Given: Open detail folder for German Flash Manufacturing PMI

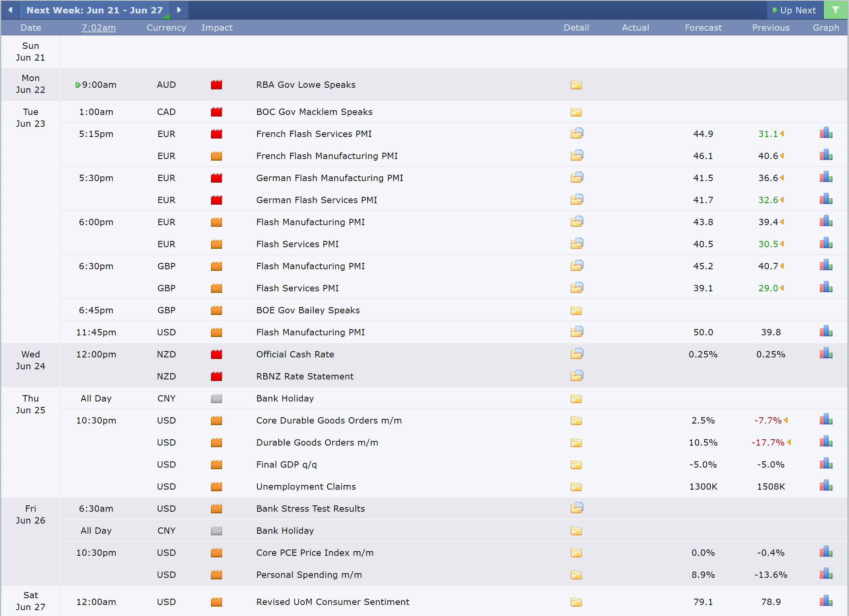Looking at the screenshot, I should [x=577, y=178].
